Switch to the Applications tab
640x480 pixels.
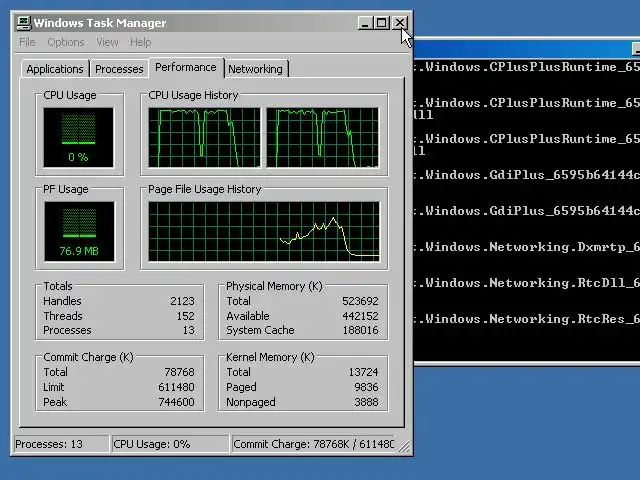coord(55,69)
